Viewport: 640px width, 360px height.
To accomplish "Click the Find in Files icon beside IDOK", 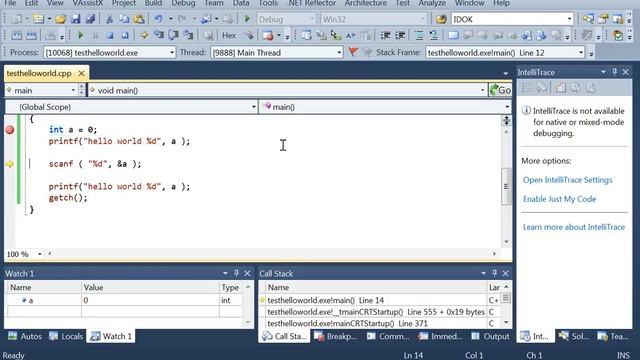I will [x=441, y=19].
